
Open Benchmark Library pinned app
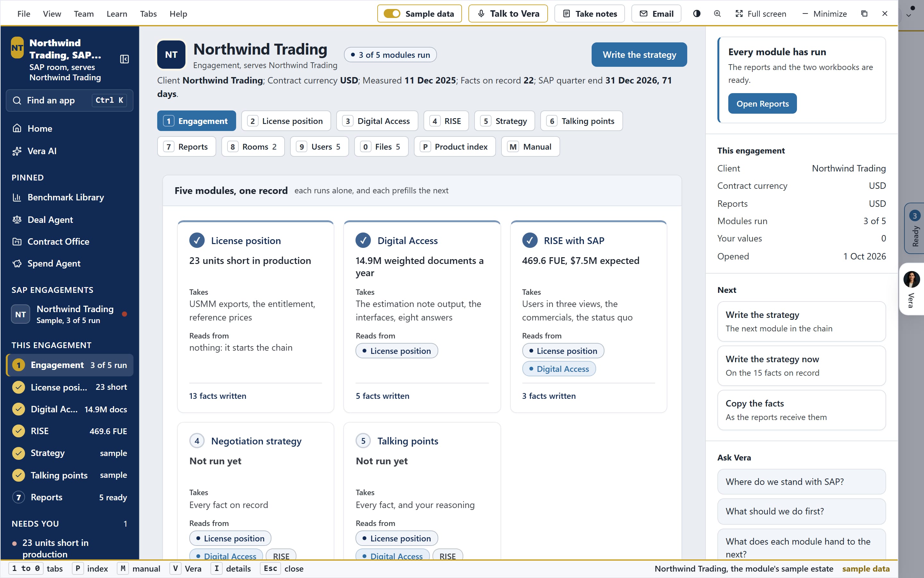click(x=70, y=197)
